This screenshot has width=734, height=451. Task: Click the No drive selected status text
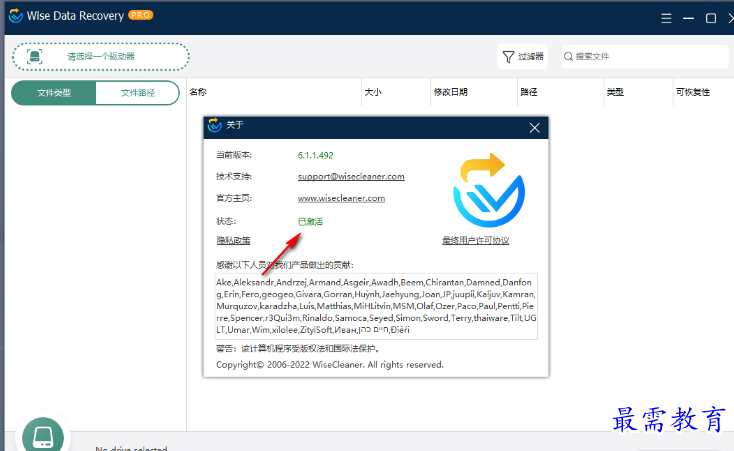(x=131, y=448)
